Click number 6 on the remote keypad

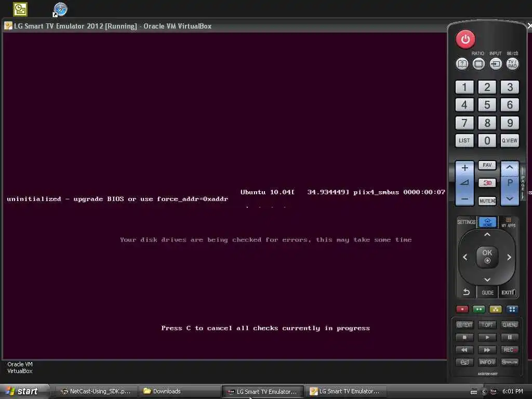click(x=510, y=105)
